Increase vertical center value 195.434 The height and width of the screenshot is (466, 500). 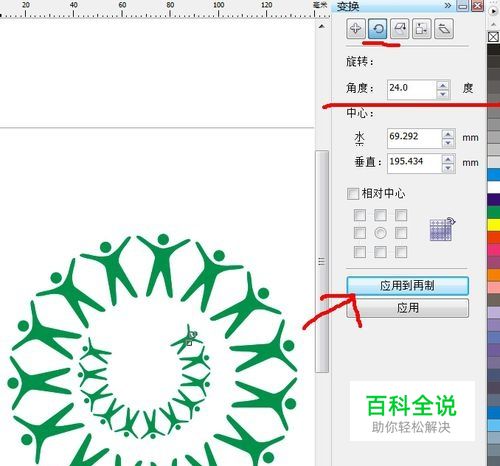(448, 159)
